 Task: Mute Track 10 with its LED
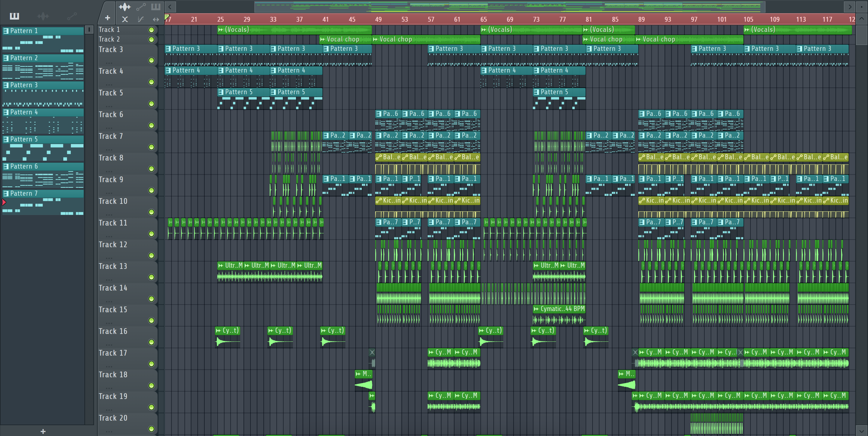152,212
